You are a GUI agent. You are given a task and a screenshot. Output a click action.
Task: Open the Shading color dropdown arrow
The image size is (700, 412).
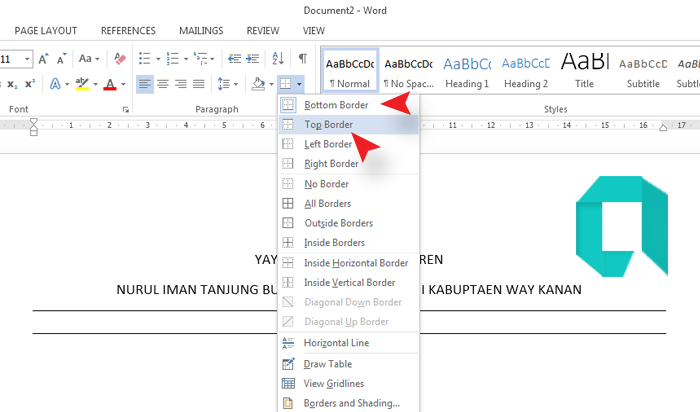(x=271, y=84)
